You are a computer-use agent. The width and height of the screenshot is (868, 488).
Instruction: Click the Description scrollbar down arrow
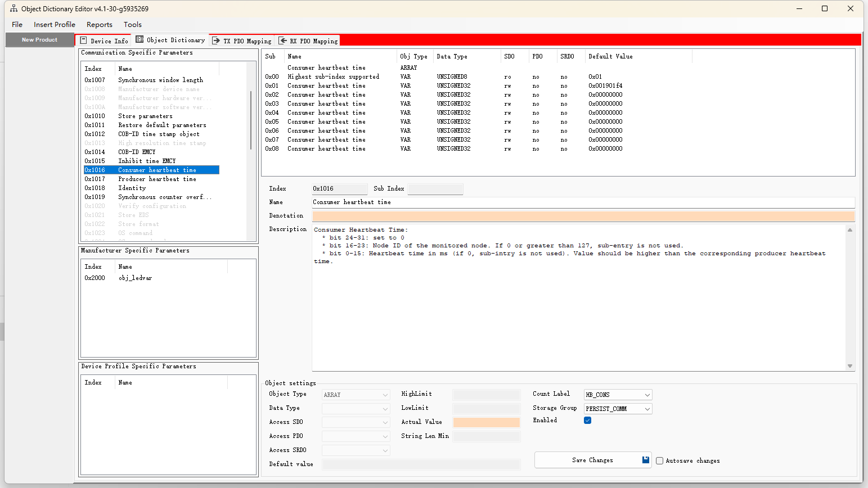pyautogui.click(x=850, y=366)
